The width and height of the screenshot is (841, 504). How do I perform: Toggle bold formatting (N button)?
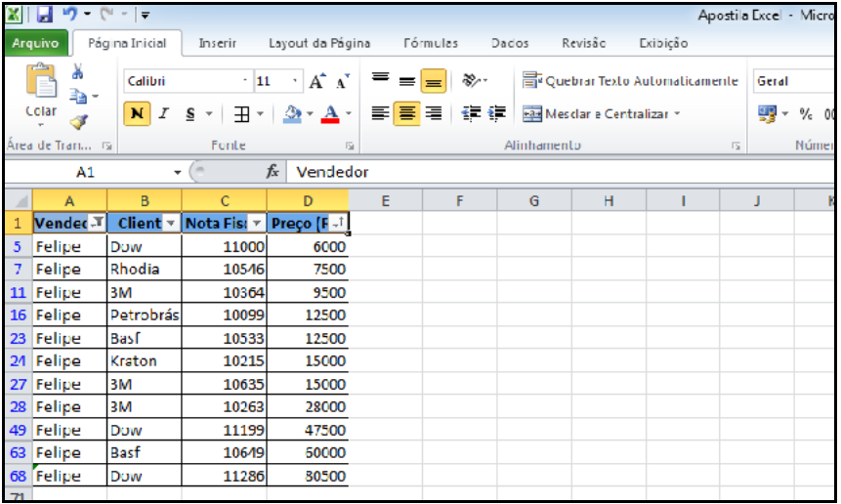pyautogui.click(x=137, y=114)
